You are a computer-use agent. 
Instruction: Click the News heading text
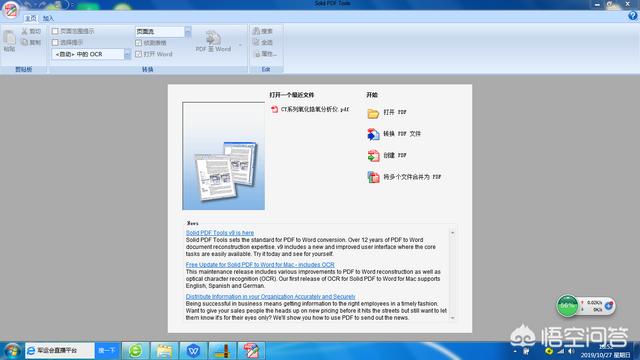[192, 223]
